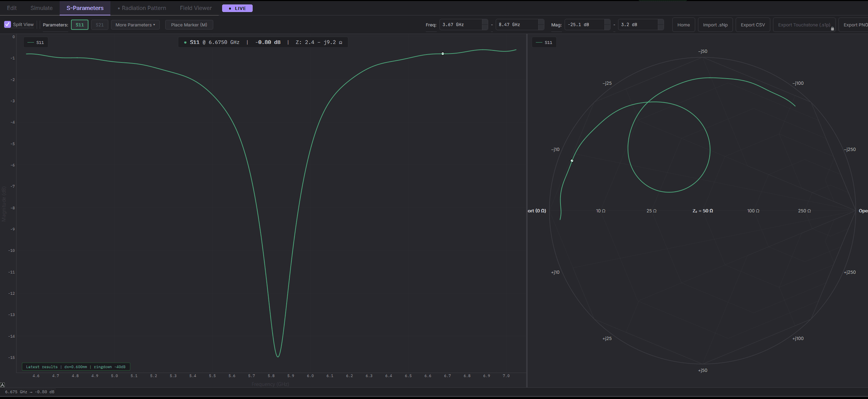Edit the -25.1 dB minimum magnitude field

584,25
